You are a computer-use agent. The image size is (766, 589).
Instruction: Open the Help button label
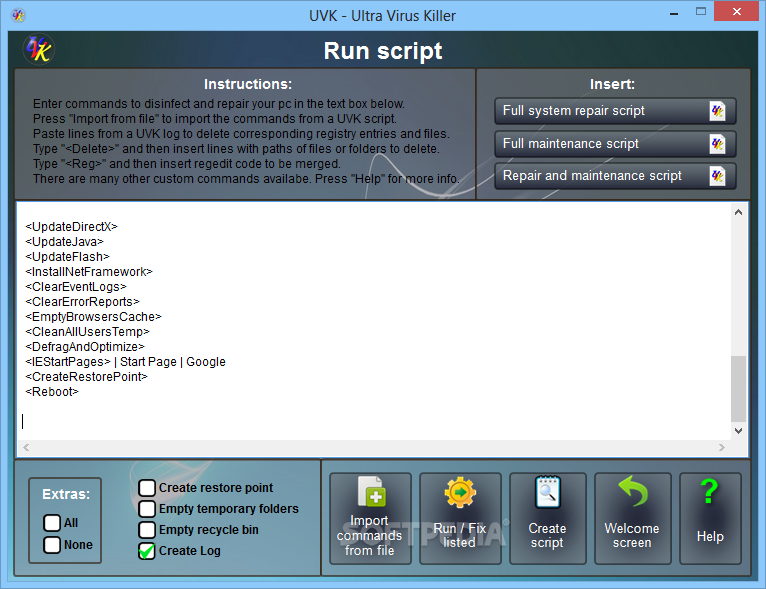pos(710,536)
